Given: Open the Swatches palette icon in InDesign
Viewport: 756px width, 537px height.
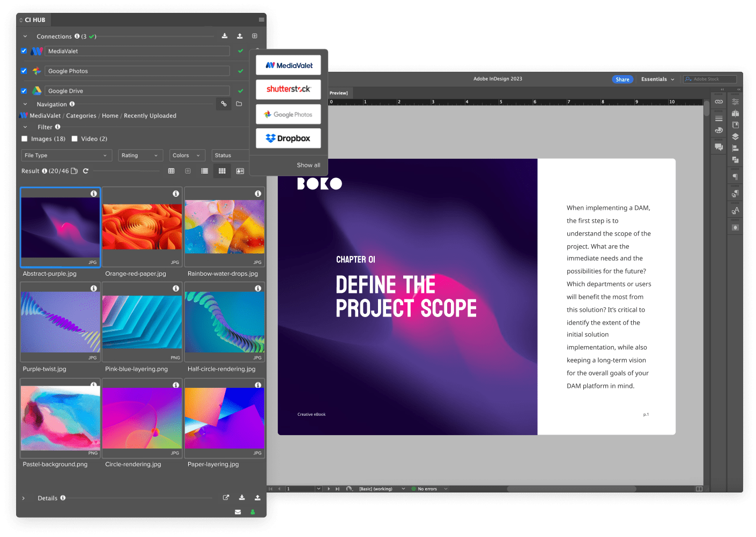Looking at the screenshot, I should (x=718, y=130).
